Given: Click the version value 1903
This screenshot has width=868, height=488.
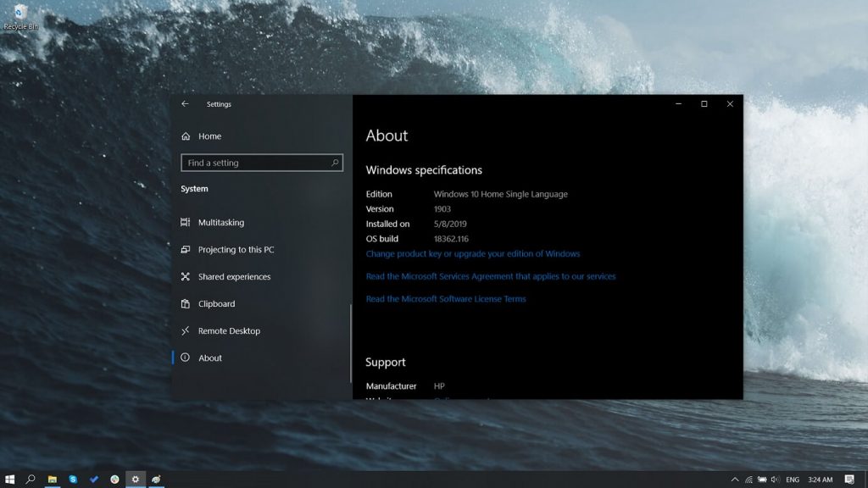Looking at the screenshot, I should [x=442, y=209].
